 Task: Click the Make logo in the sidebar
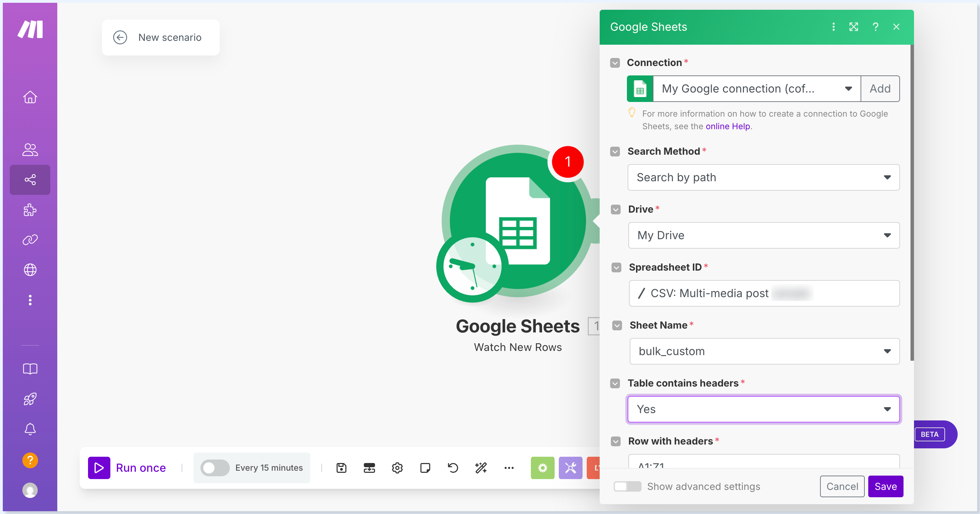[x=30, y=29]
